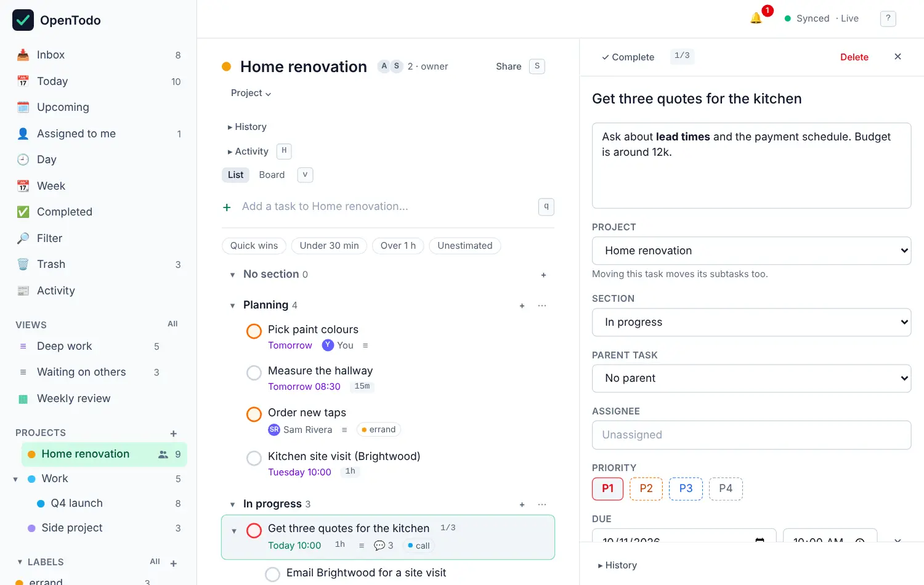The height and width of the screenshot is (585, 924).
Task: Check off Kitchen site visit (Brightwood)
Action: pyautogui.click(x=254, y=458)
